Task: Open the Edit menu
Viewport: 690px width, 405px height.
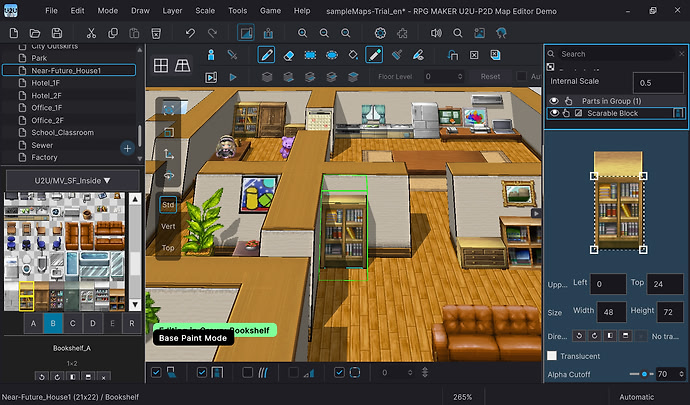Action: coord(77,11)
